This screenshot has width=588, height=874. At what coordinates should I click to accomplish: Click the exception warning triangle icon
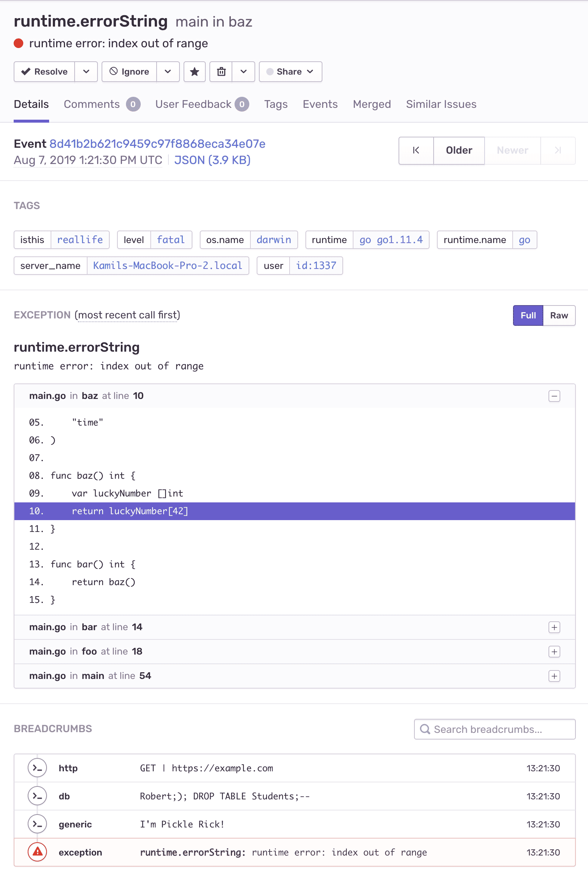coord(37,852)
